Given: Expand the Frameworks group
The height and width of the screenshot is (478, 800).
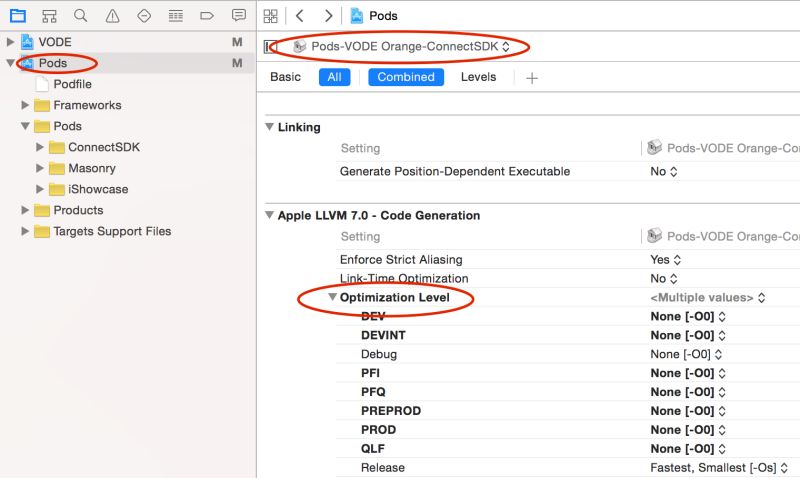Looking at the screenshot, I should [25, 105].
